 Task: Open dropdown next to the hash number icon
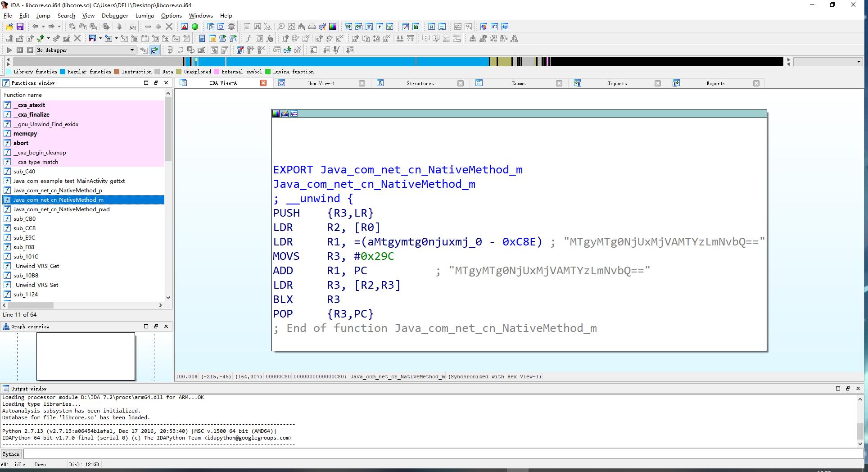[x=116, y=38]
